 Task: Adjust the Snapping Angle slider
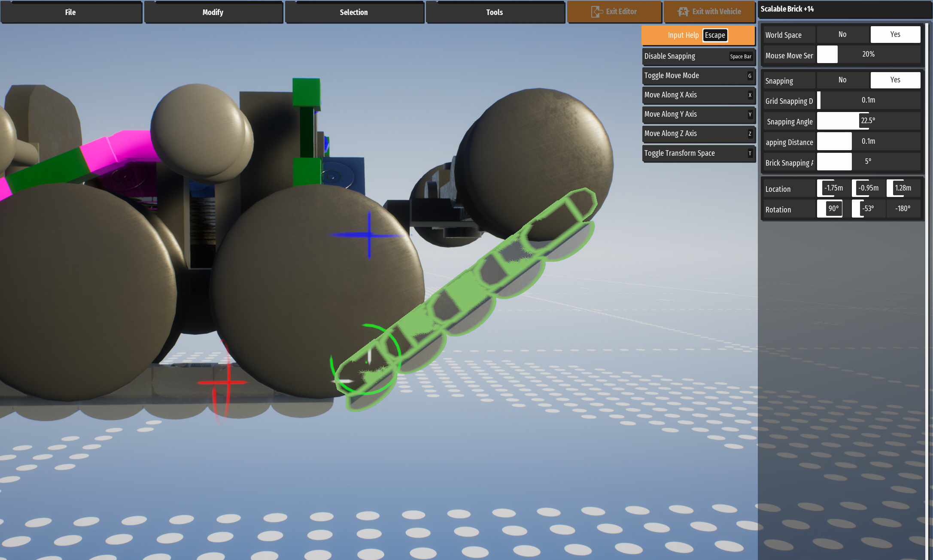(x=867, y=121)
